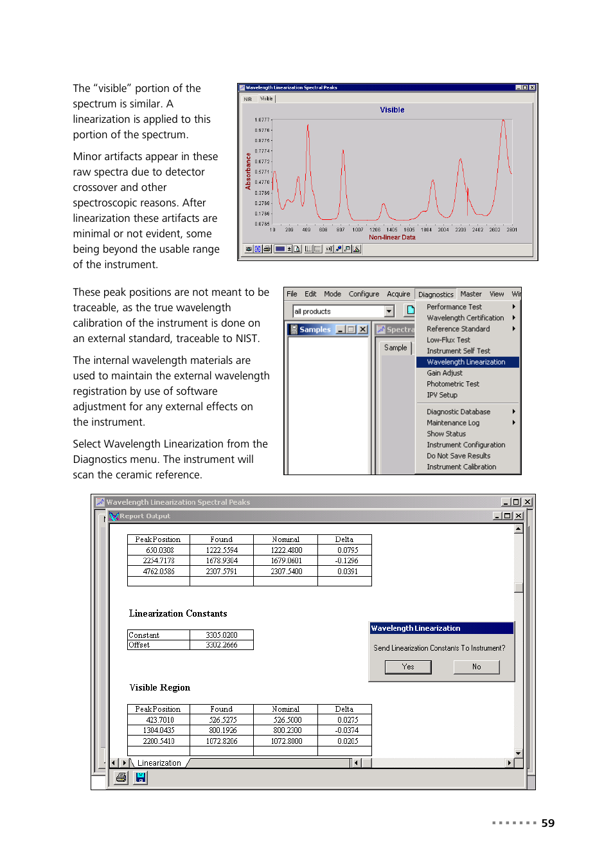Screen dimensions: 613x868
Task: Expand the Maintenance Log submenu arrow
Action: 514,422
